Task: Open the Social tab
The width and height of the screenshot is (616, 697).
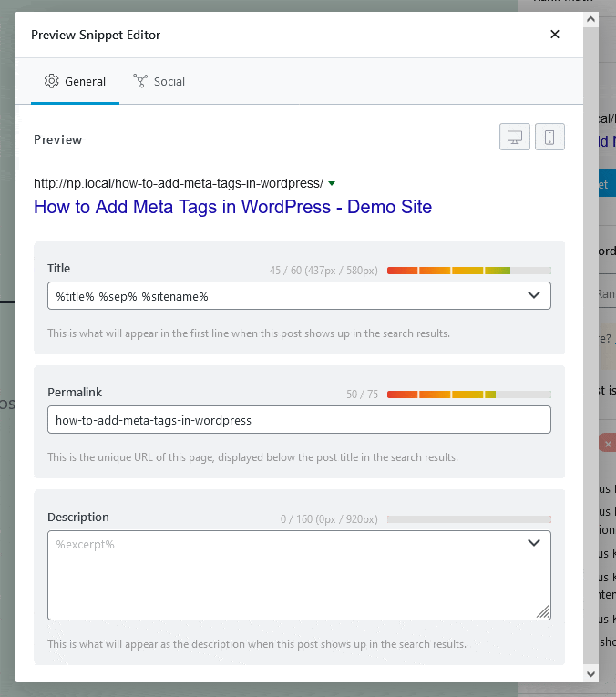Action: [159, 81]
